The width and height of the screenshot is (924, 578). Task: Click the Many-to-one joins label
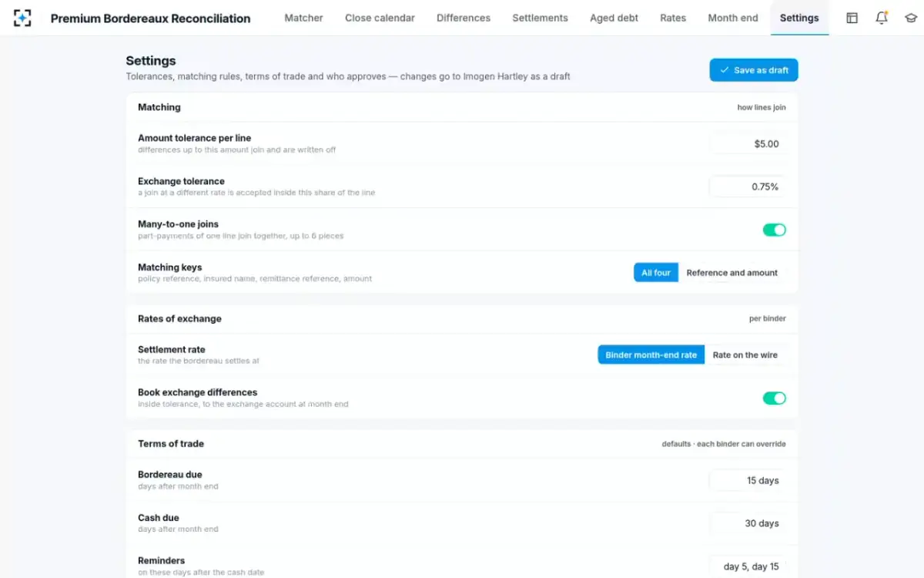tap(179, 224)
